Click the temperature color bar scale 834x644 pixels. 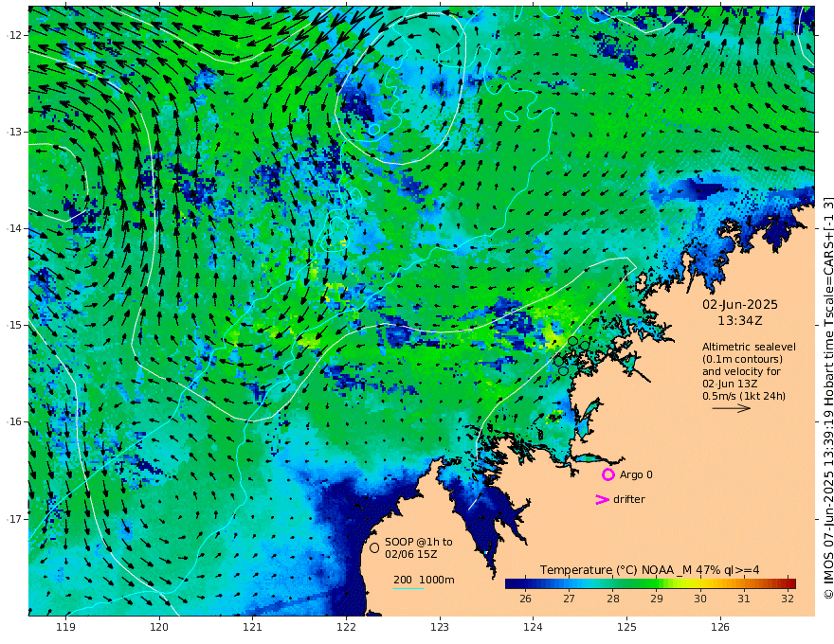[x=650, y=583]
